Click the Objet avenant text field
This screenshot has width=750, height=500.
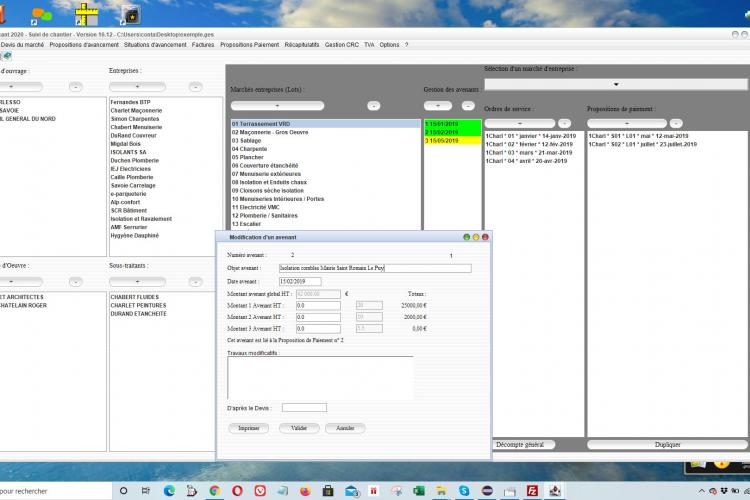coord(375,268)
